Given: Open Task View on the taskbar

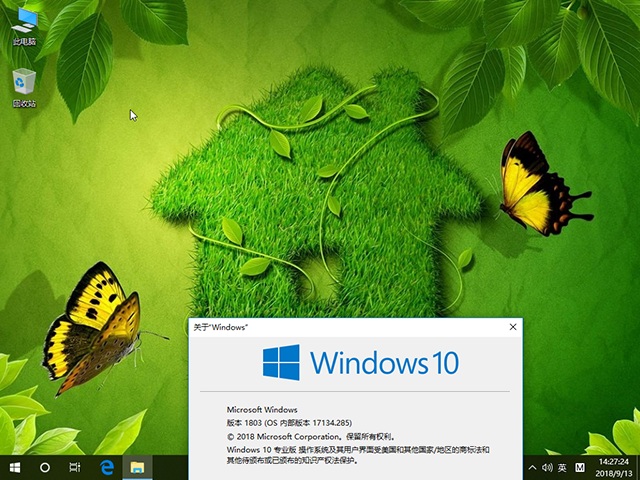Looking at the screenshot, I should pyautogui.click(x=75, y=467).
